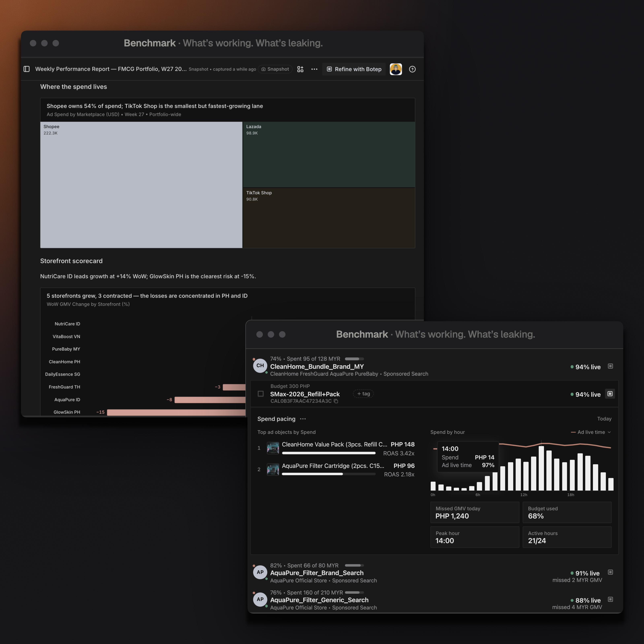
Task: Click the AquaPure ID -8 bar
Action: (210, 400)
